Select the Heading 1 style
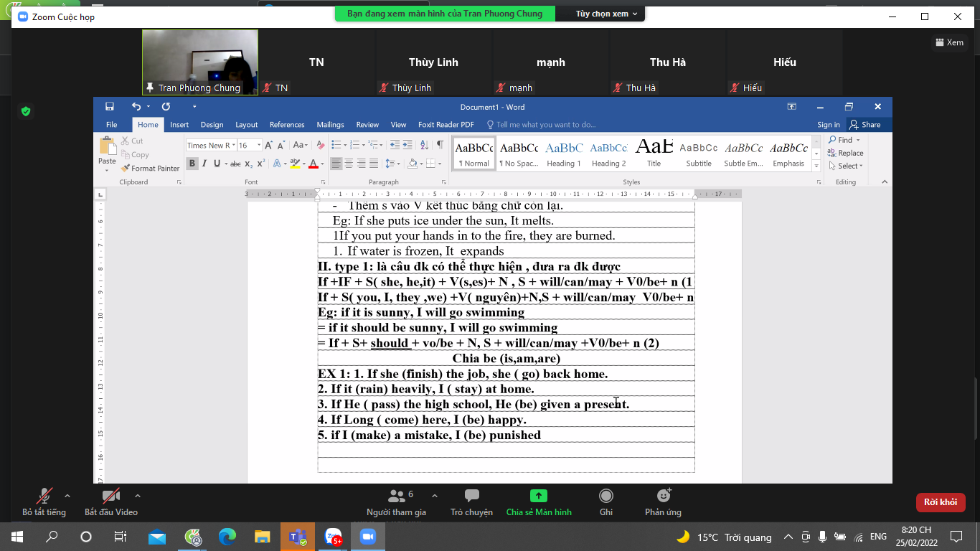This screenshot has width=980, height=551. coord(564,154)
